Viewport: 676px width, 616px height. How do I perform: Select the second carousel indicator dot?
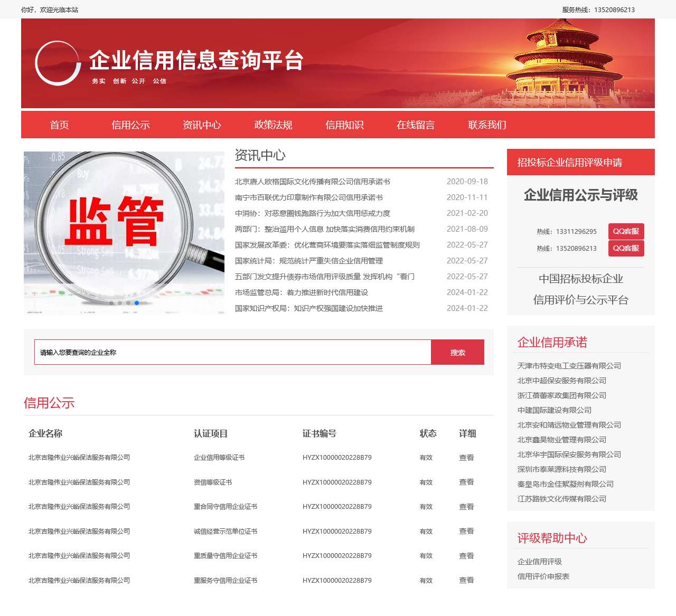tap(120, 303)
